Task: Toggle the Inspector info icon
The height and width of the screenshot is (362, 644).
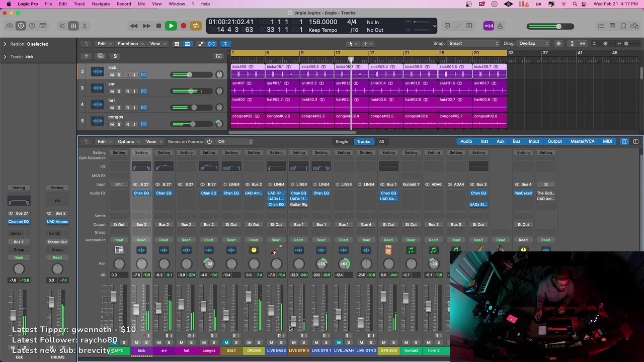Action: click(x=21, y=26)
